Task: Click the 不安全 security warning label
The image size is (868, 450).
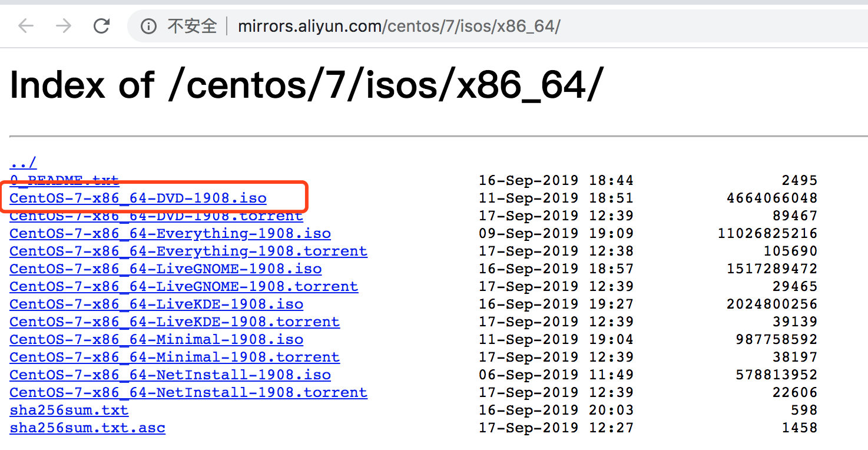Action: [192, 27]
